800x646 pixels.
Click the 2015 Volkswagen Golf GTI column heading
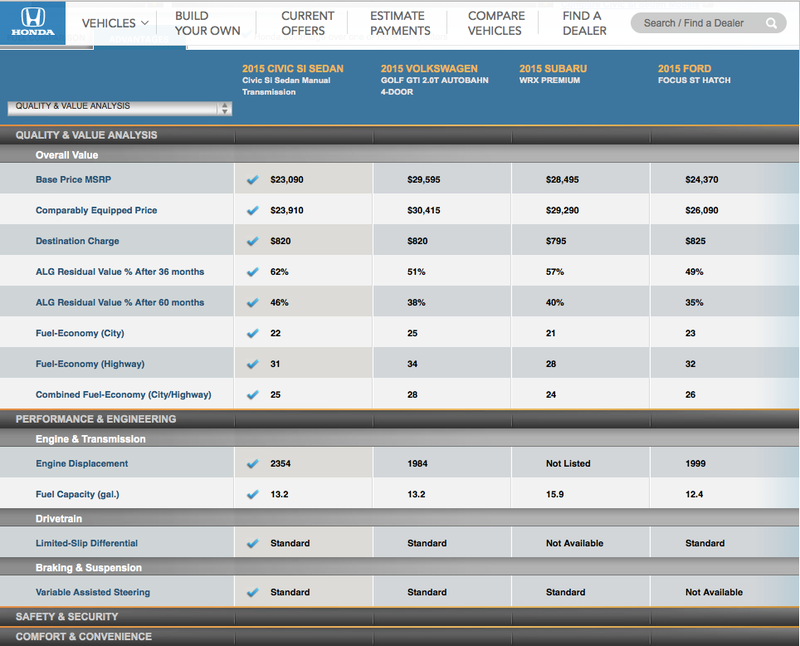pyautogui.click(x=434, y=80)
